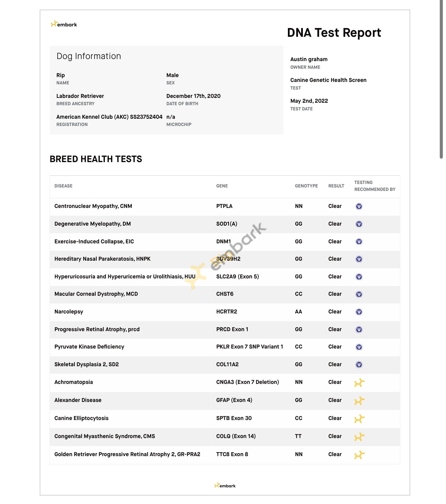Click the BREED HEALTH TESTS heading
This screenshot has height=504, width=446.
(x=96, y=159)
